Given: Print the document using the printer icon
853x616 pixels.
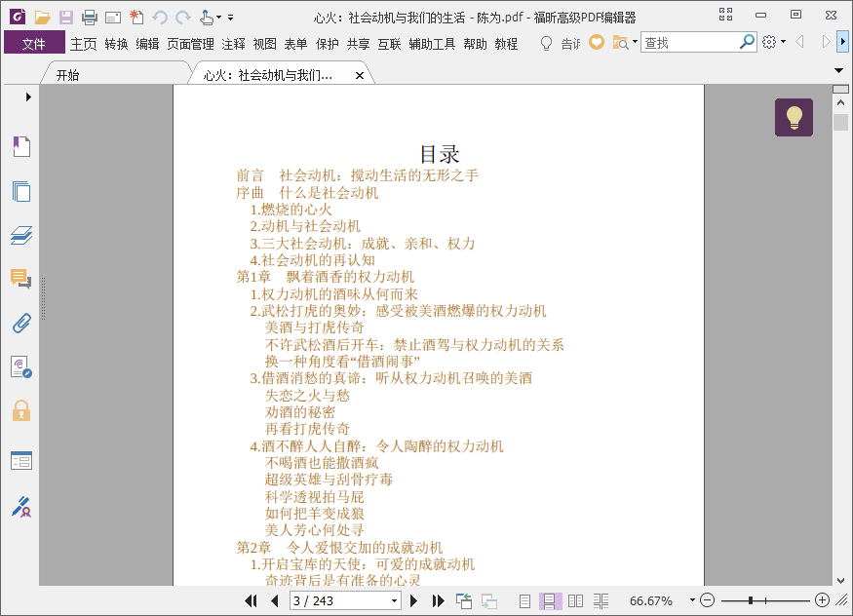Looking at the screenshot, I should tap(90, 18).
